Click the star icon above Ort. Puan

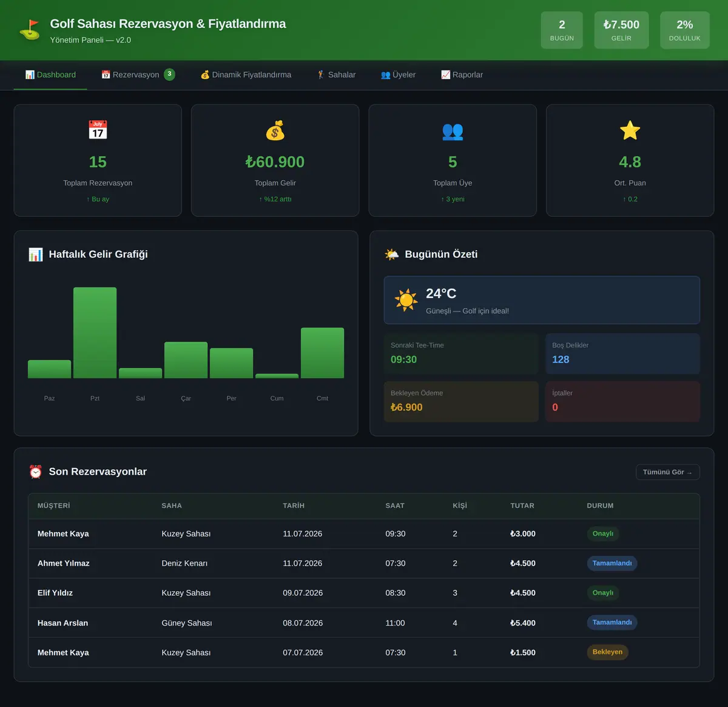[630, 130]
